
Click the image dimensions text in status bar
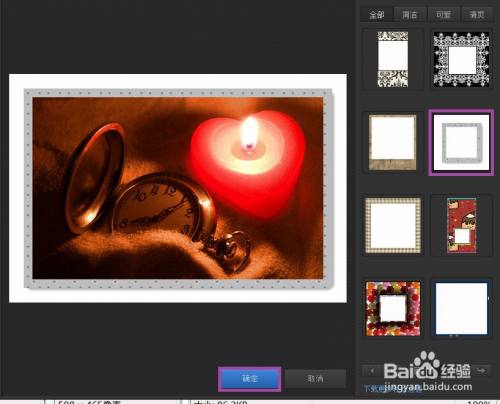pyautogui.click(x=89, y=402)
